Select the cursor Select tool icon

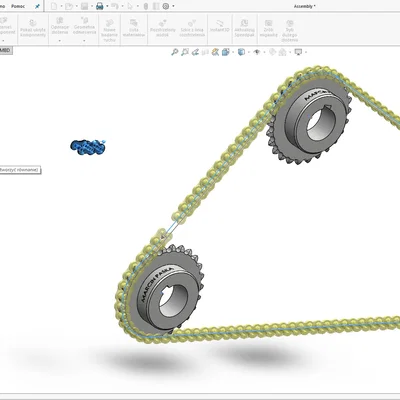pos(130,6)
